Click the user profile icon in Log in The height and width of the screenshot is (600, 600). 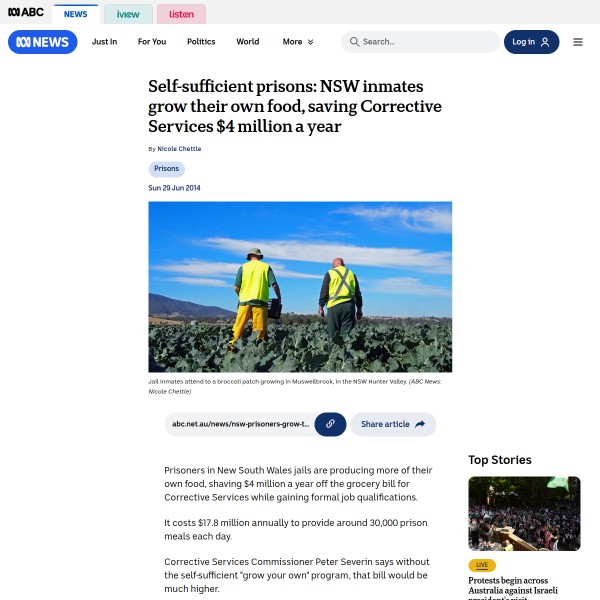tap(545, 42)
